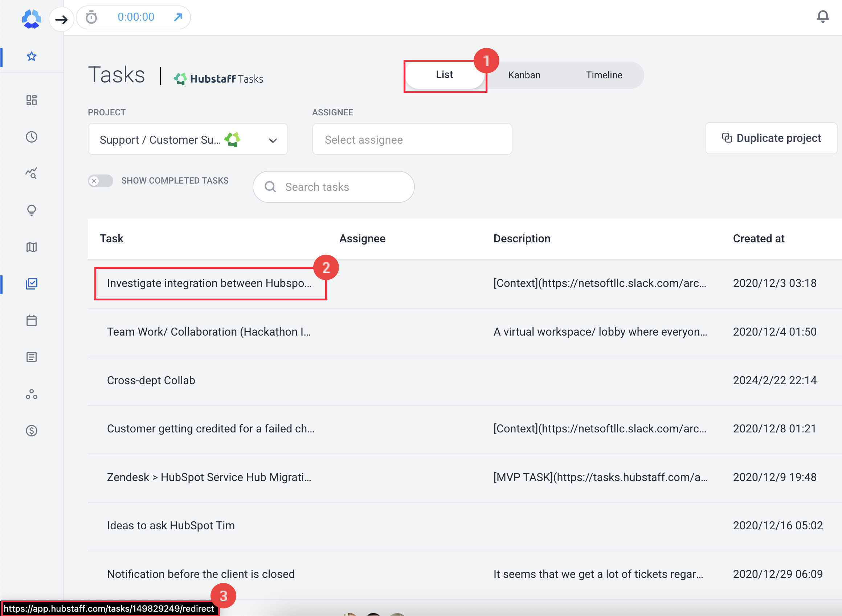Expand the sidebar with the arrow button
842x616 pixels.
[61, 19]
